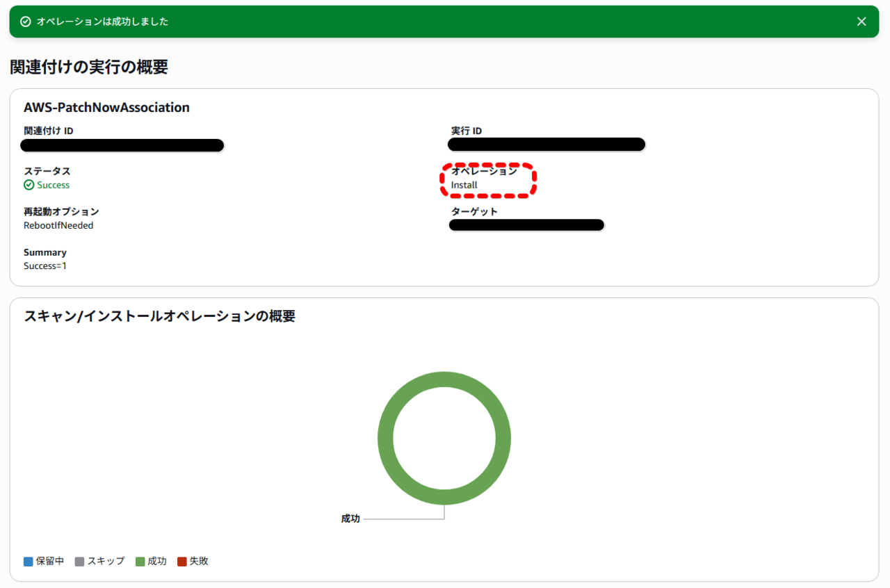Click the AWS-PatchNowAssociation title
This screenshot has height=588, width=890.
pos(106,107)
